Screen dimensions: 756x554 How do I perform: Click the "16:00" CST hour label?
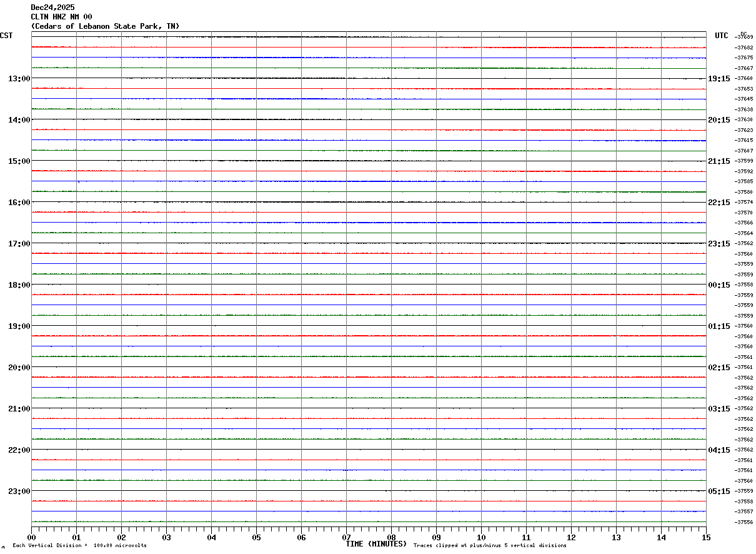pyautogui.click(x=19, y=203)
